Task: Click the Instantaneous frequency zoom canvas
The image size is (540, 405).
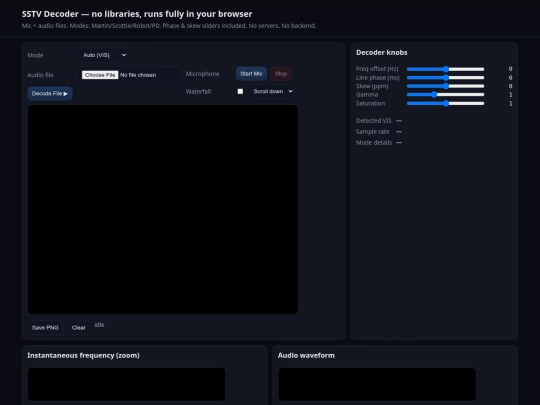Action: [x=126, y=384]
